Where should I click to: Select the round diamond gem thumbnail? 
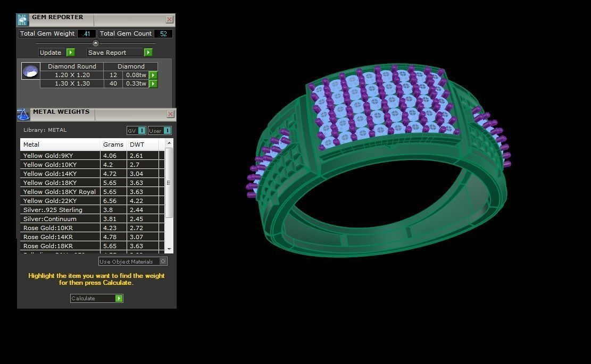pyautogui.click(x=30, y=71)
